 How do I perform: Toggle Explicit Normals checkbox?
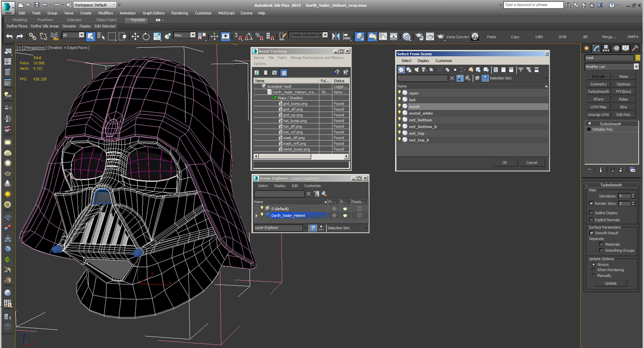pos(591,220)
